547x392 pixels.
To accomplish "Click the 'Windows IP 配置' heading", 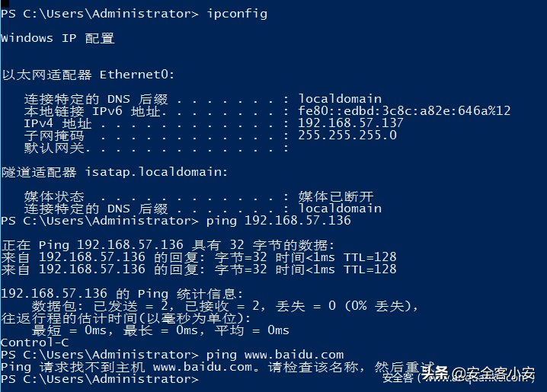I will (x=58, y=38).
